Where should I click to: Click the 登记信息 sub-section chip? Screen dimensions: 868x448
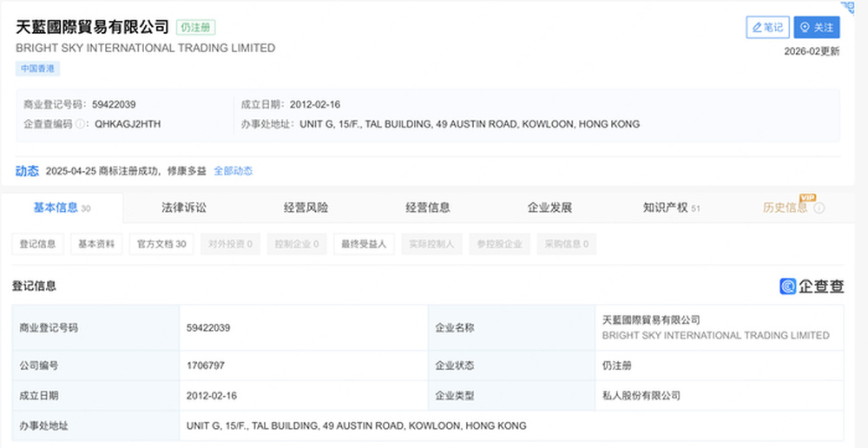click(x=38, y=244)
